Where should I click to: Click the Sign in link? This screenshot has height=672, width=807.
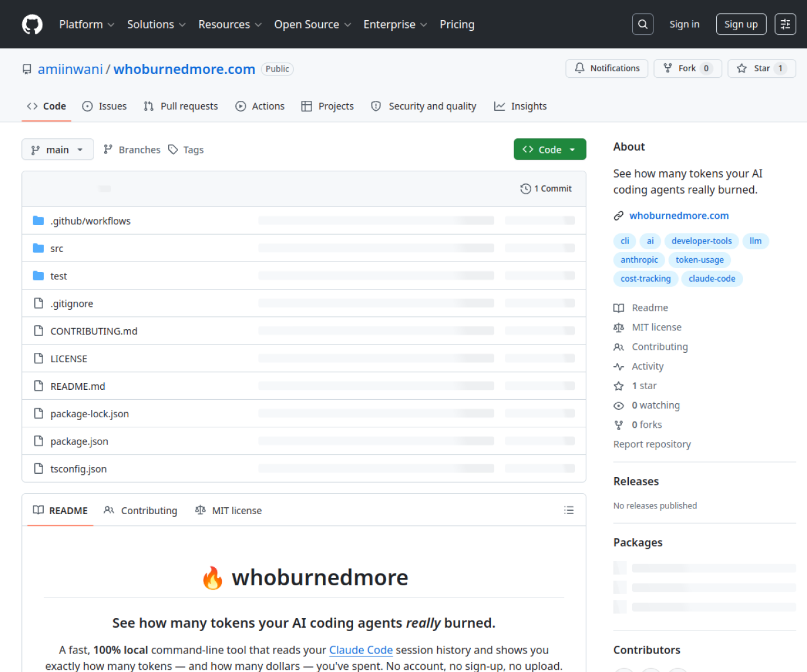point(684,24)
